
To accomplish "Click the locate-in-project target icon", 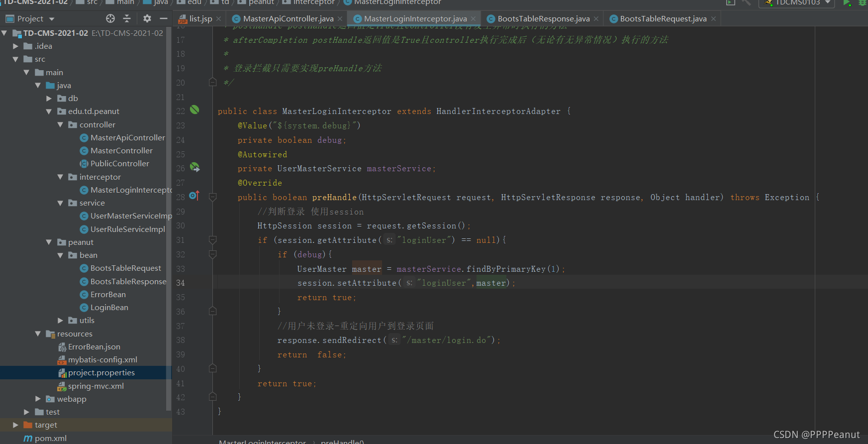I will 110,18.
